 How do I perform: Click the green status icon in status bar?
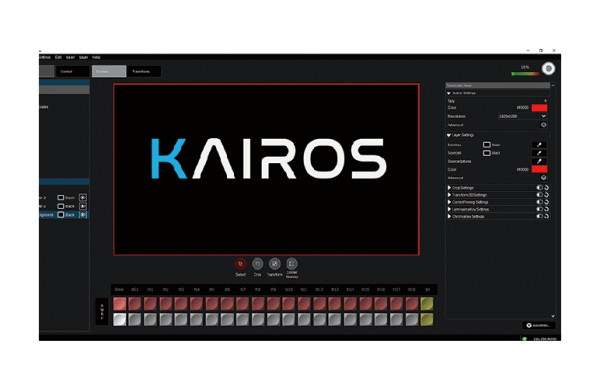coord(525,339)
